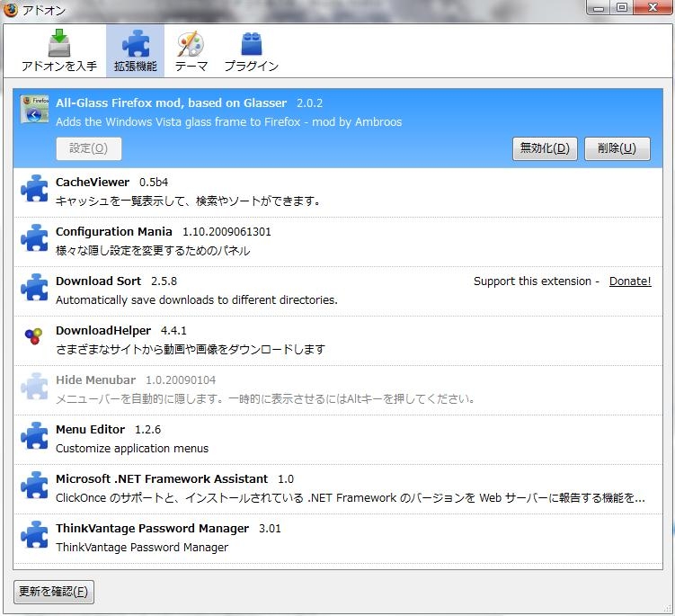
Task: Click the 'Customize application menus' description
Action: (132, 449)
